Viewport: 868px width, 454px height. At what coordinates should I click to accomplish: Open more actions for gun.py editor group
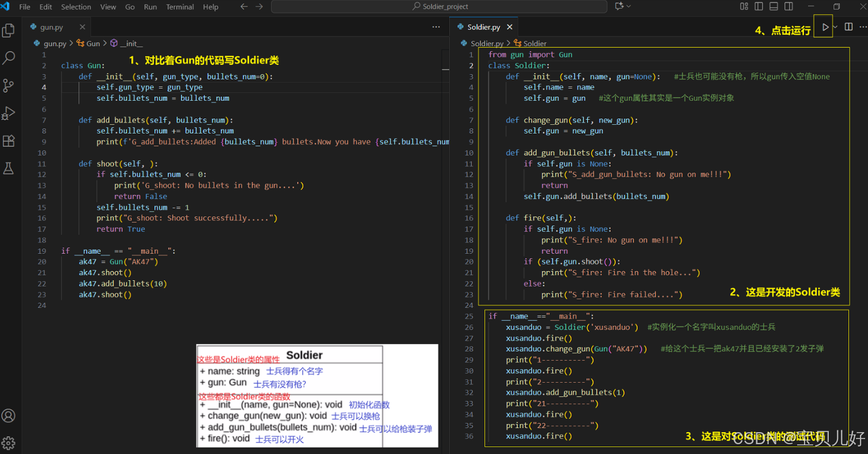436,27
